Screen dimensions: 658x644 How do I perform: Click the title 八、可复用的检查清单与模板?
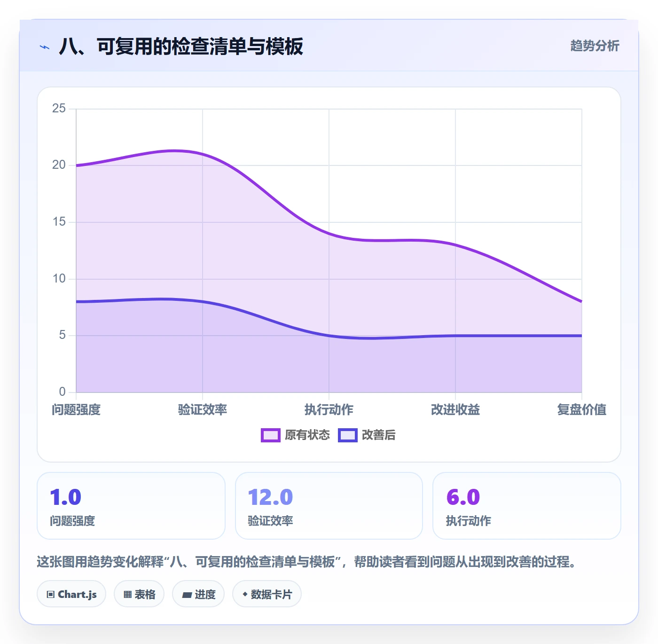pyautogui.click(x=181, y=47)
